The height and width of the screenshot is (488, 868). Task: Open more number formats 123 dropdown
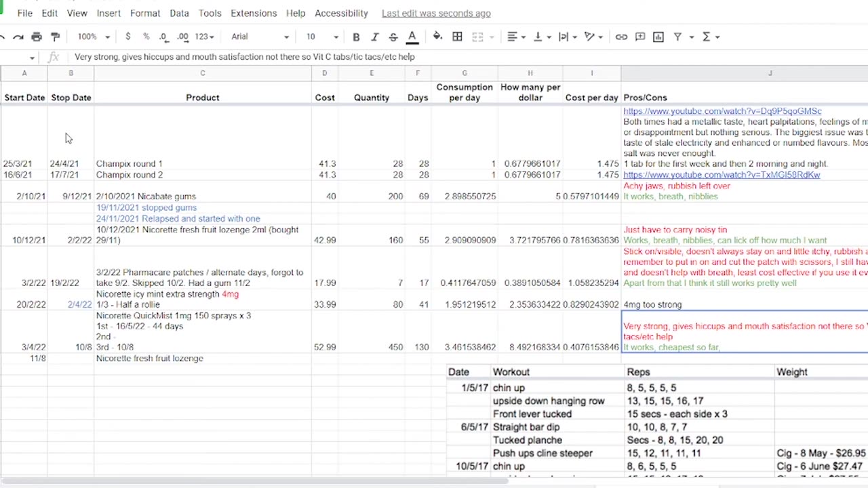coord(204,37)
